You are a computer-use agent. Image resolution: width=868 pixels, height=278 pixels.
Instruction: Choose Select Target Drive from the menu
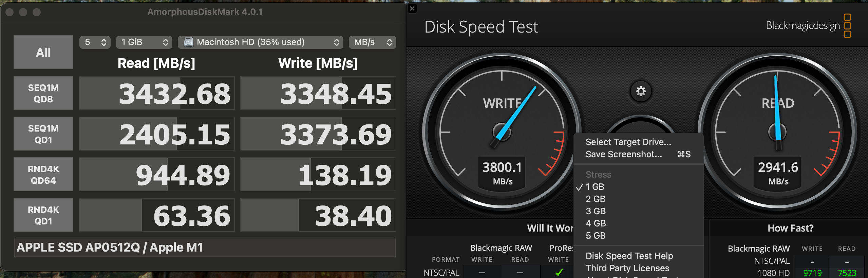coord(628,142)
